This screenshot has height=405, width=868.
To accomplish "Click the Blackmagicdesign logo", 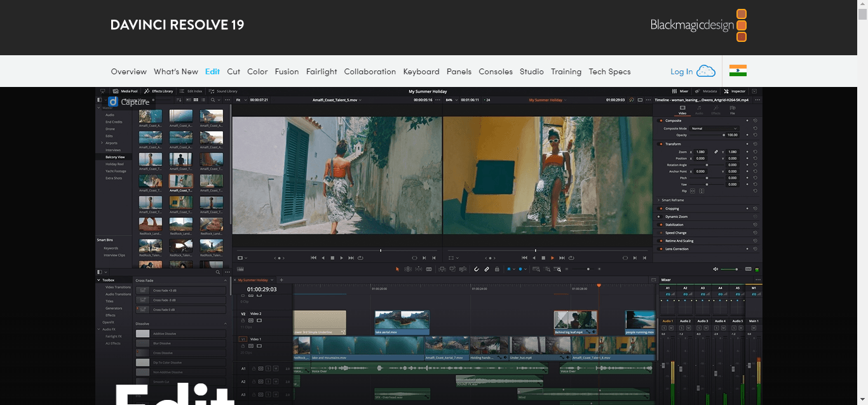I will 698,25.
